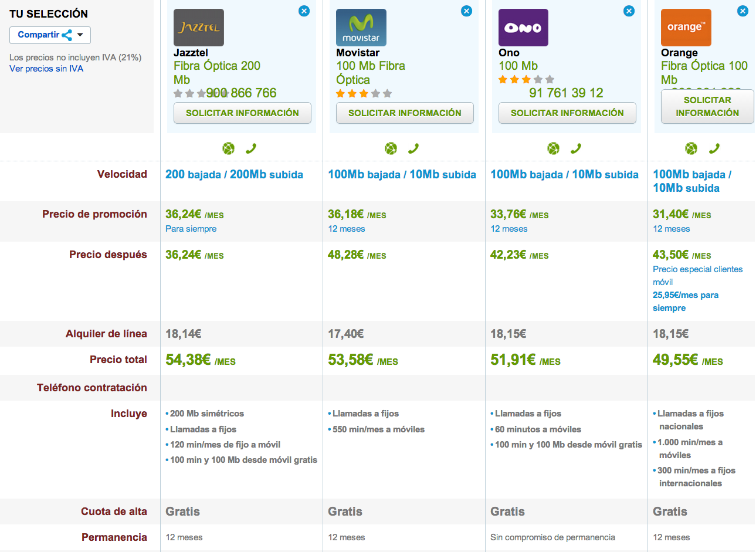
Task: Click the phone icon under Ono
Action: tap(576, 148)
